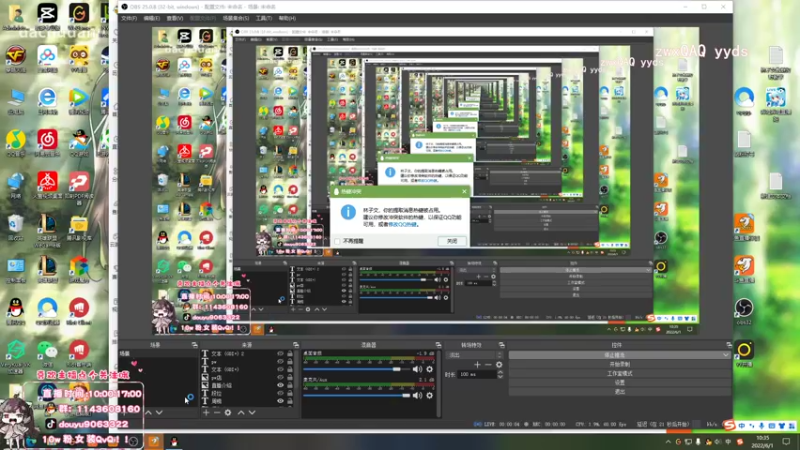Adjust the transition duration stepper arrows

[500, 374]
